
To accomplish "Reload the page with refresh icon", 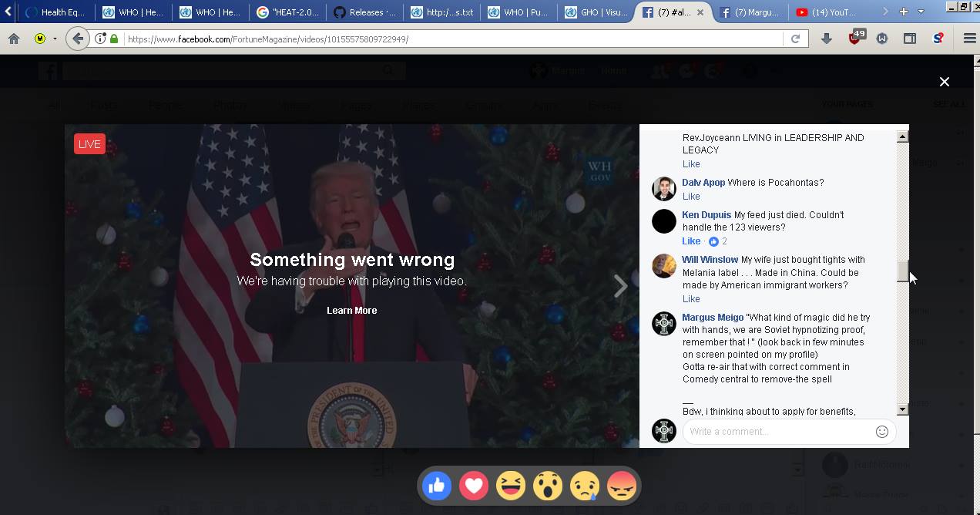I will [x=795, y=39].
